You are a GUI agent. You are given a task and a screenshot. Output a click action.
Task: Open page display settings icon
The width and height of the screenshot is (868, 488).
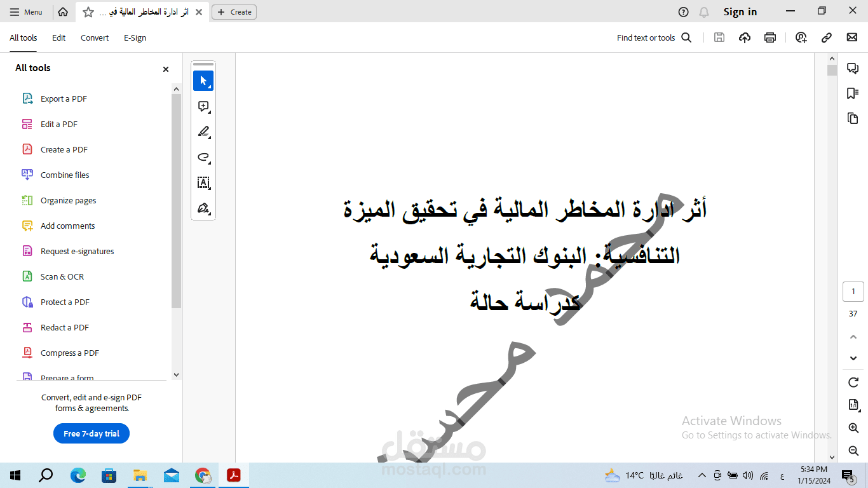click(853, 405)
